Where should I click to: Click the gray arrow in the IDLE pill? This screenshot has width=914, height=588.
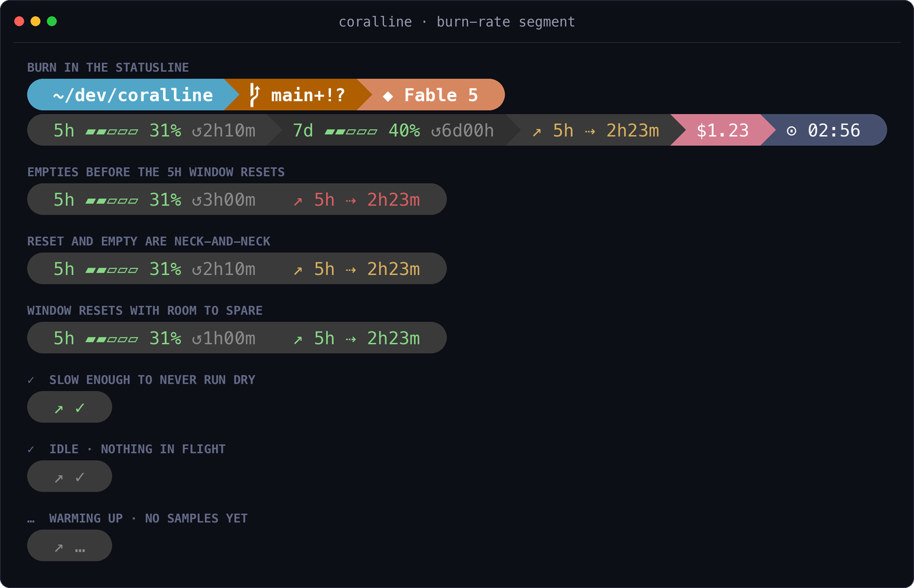point(58,478)
